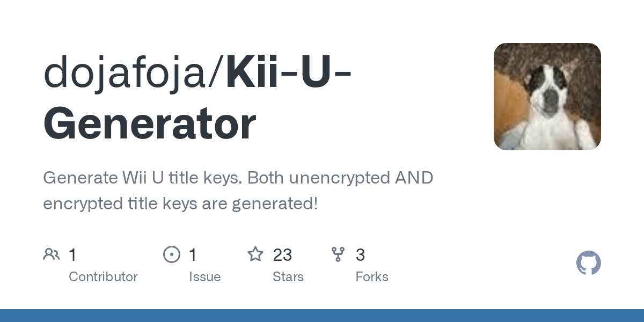This screenshot has width=644, height=322.
Task: Click the Forks label
Action: coord(372,277)
